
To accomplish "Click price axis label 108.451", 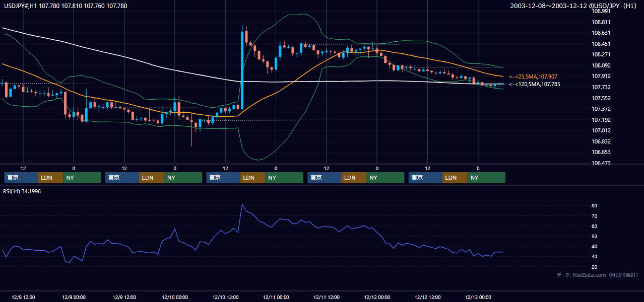I will click(601, 44).
